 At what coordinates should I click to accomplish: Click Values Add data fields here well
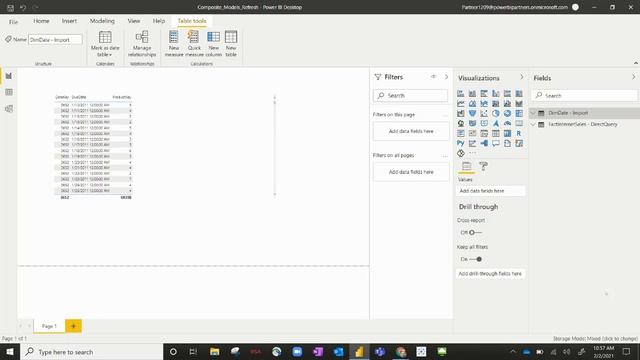pyautogui.click(x=490, y=191)
